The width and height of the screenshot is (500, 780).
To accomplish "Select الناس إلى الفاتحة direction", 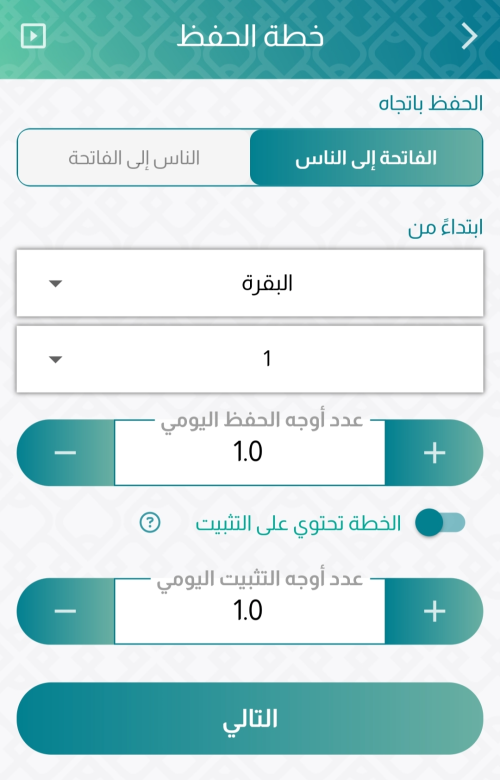I will pos(134,158).
